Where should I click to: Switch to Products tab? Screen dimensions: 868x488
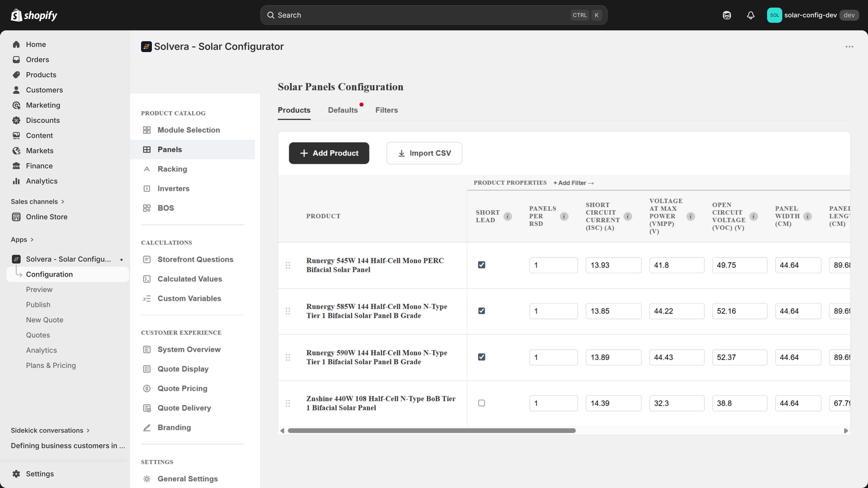(294, 110)
